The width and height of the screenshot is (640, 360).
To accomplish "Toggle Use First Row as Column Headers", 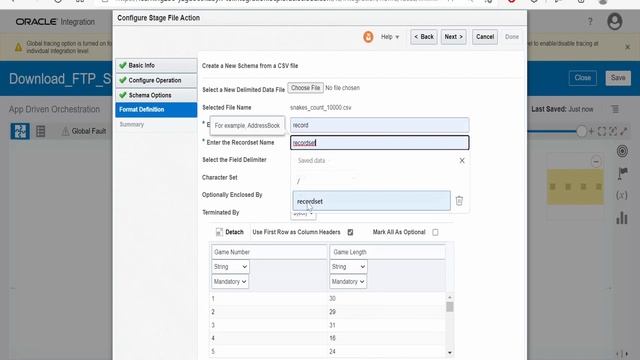I will click(350, 232).
